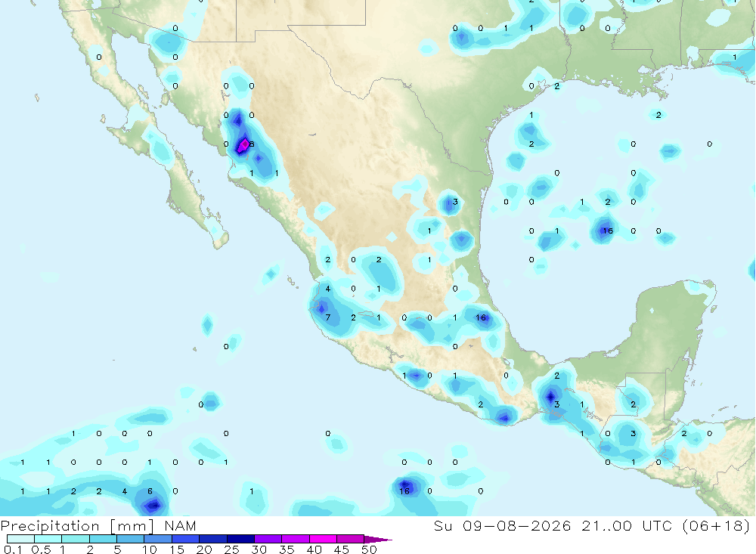
Task: Select the 5–10 mm legend color swatch
Action: (130, 539)
